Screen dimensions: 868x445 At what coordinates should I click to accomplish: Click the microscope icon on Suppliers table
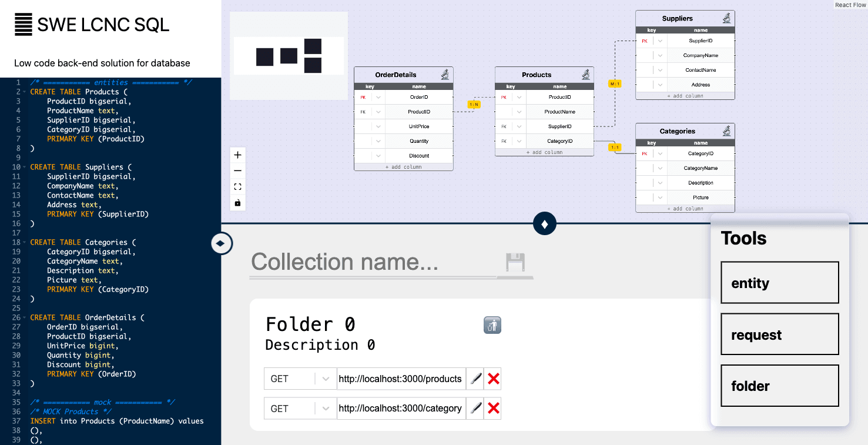pos(727,18)
